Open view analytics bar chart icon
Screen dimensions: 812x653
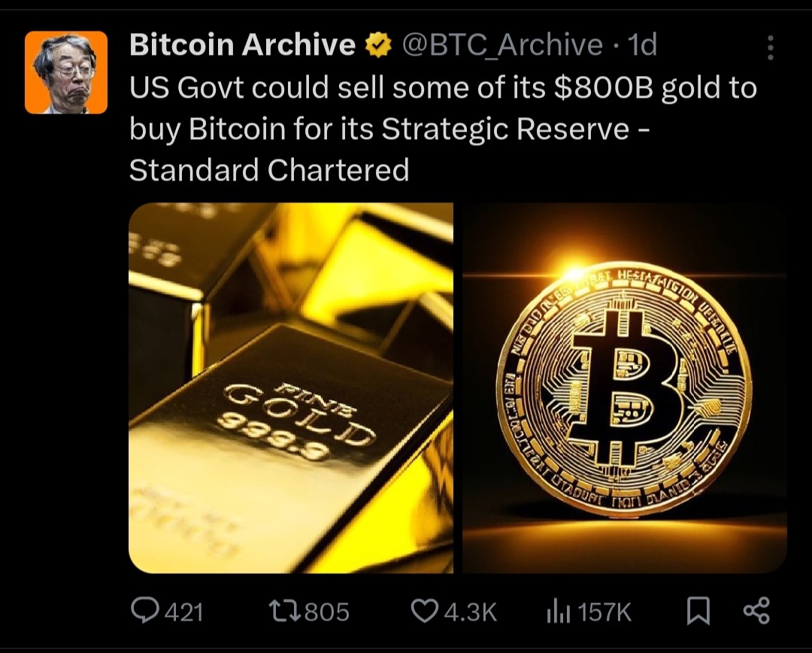click(558, 611)
